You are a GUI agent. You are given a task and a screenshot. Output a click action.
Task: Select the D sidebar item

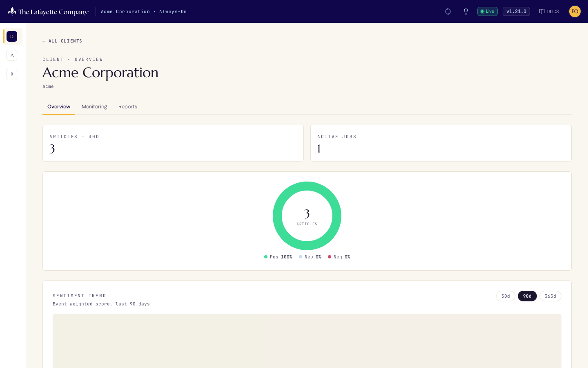click(12, 36)
